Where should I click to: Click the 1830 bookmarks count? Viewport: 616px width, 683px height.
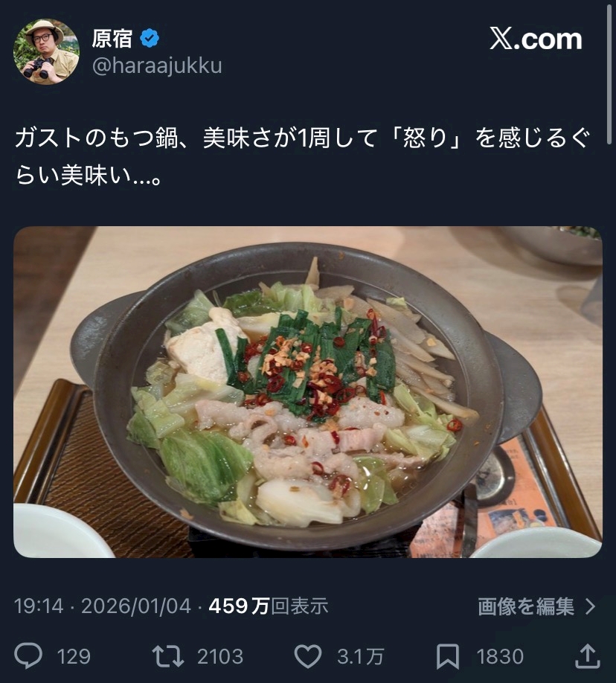(500, 656)
